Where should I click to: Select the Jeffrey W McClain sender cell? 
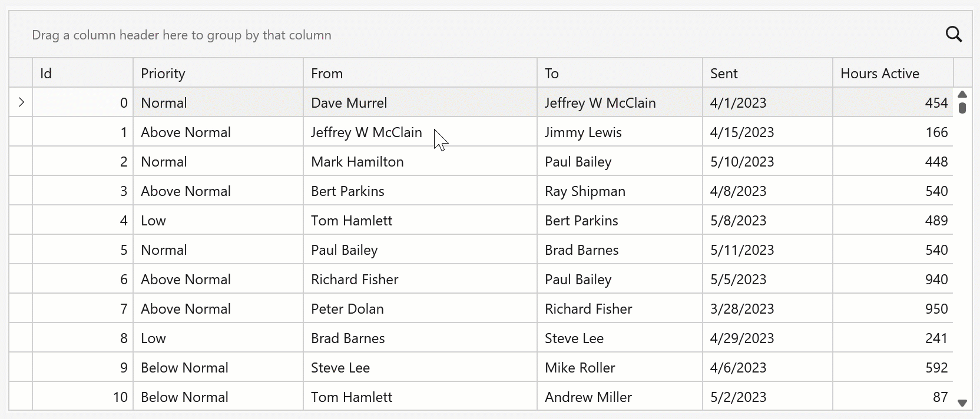tap(366, 132)
